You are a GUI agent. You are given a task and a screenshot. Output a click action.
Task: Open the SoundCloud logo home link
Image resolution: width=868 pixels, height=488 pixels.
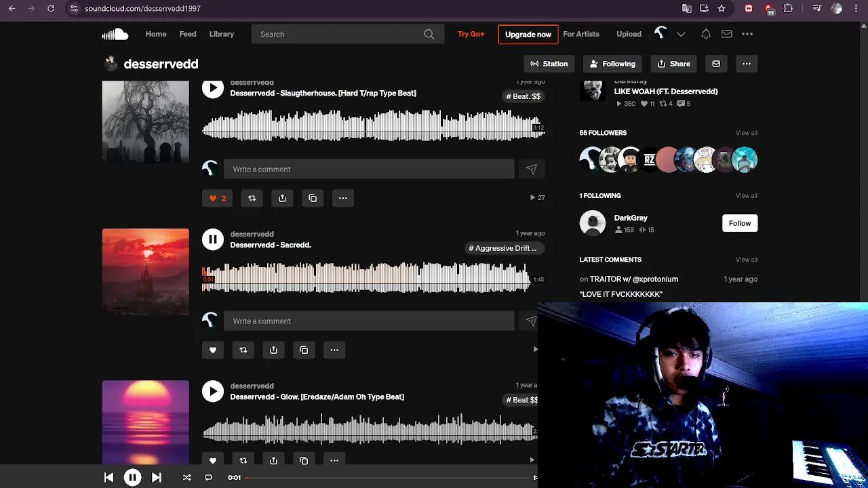[115, 34]
